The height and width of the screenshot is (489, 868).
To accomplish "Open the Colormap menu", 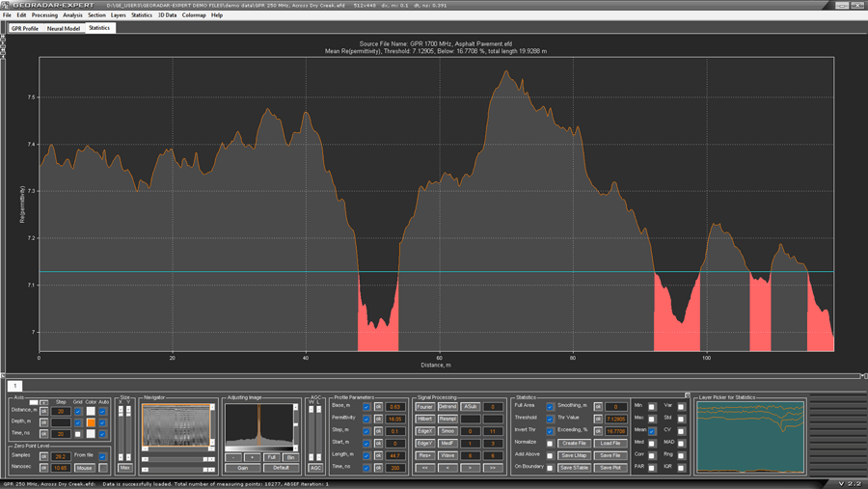I will [x=194, y=15].
